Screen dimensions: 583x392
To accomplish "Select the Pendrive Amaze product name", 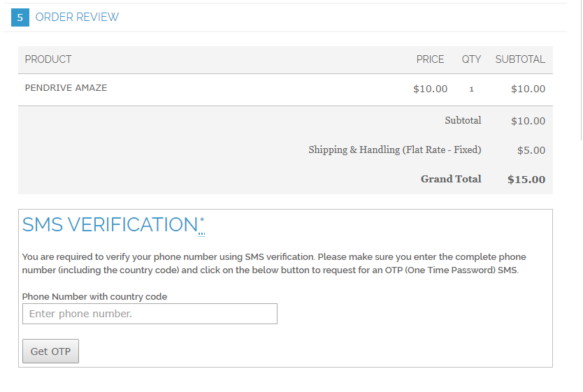I will pyautogui.click(x=66, y=87).
